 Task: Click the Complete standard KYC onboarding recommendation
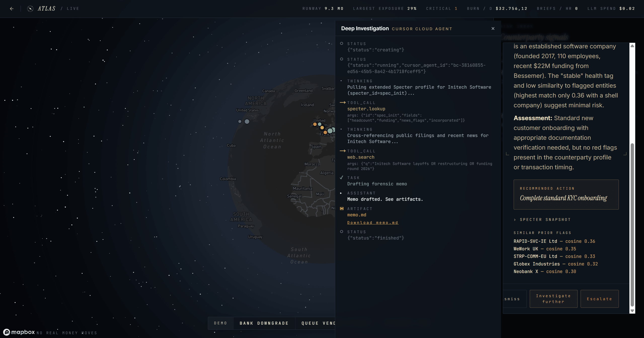(x=563, y=198)
